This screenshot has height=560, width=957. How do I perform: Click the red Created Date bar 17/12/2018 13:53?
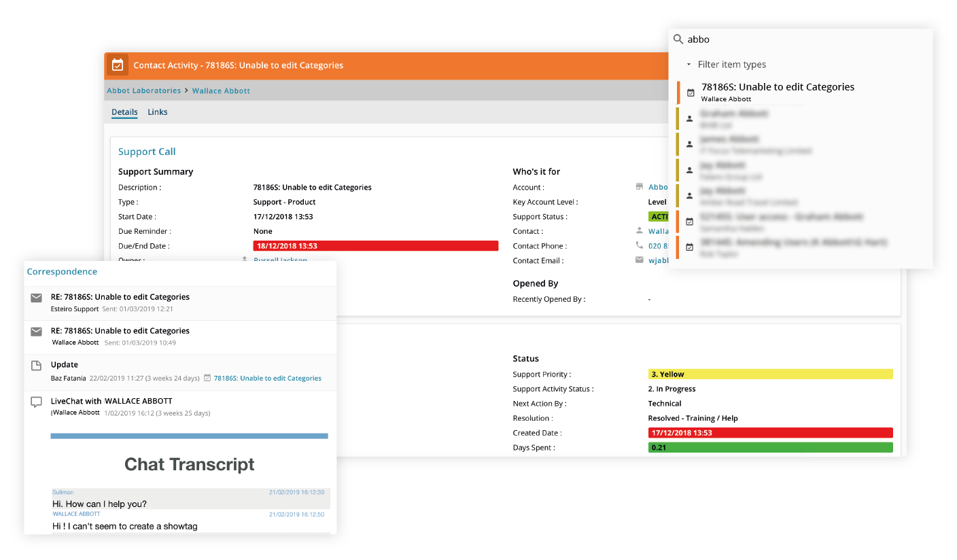pyautogui.click(x=771, y=432)
